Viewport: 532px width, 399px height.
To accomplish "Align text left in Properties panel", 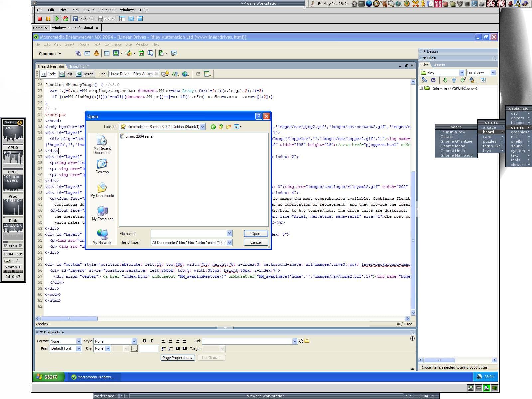I will pos(163,341).
